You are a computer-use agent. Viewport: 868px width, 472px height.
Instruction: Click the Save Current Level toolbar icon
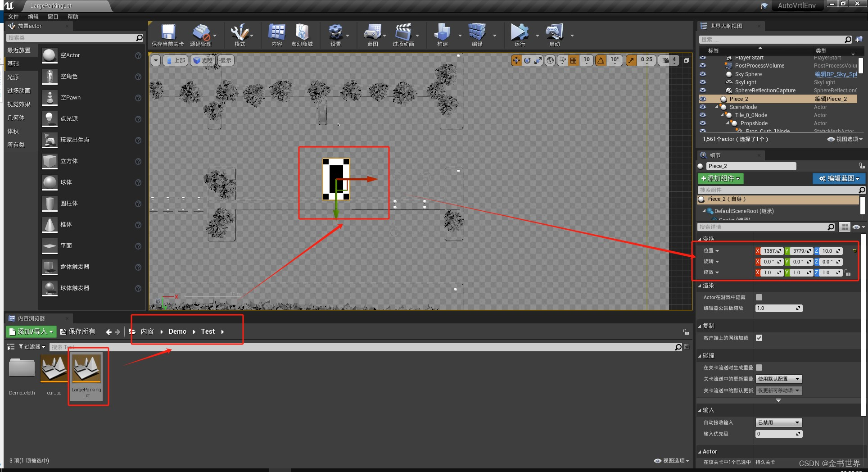click(168, 32)
